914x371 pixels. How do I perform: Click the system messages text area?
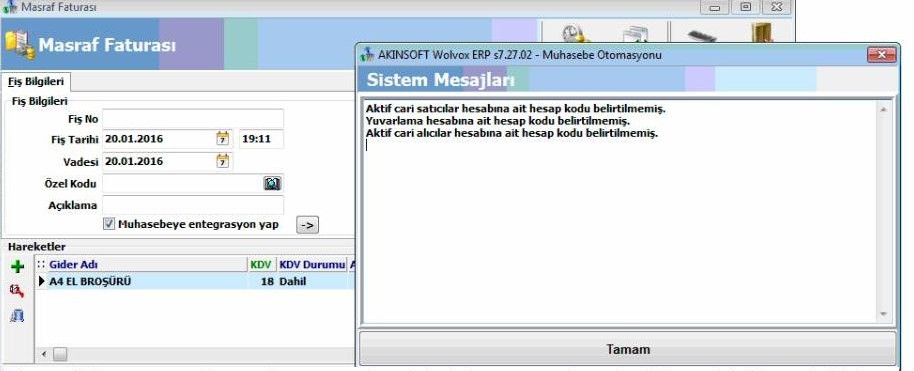620,211
